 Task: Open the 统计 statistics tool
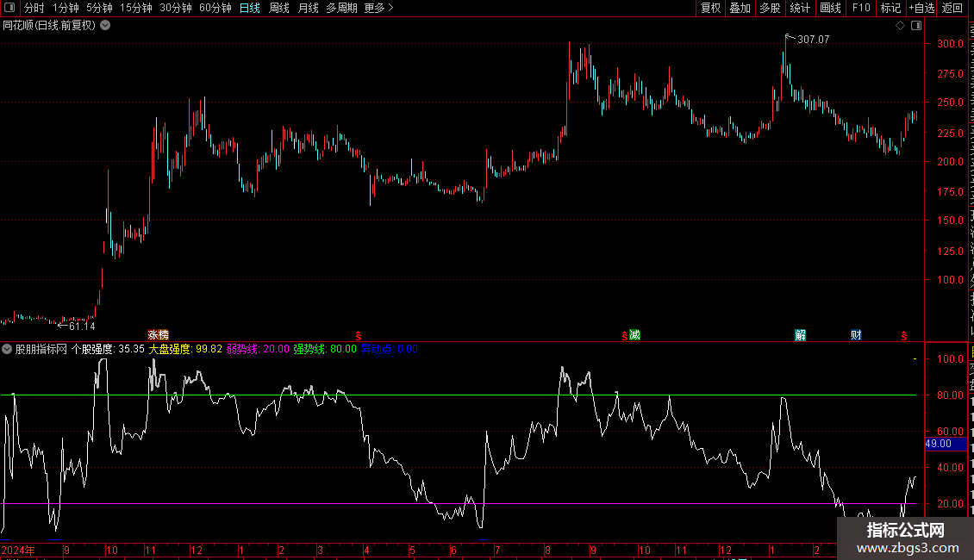(799, 8)
